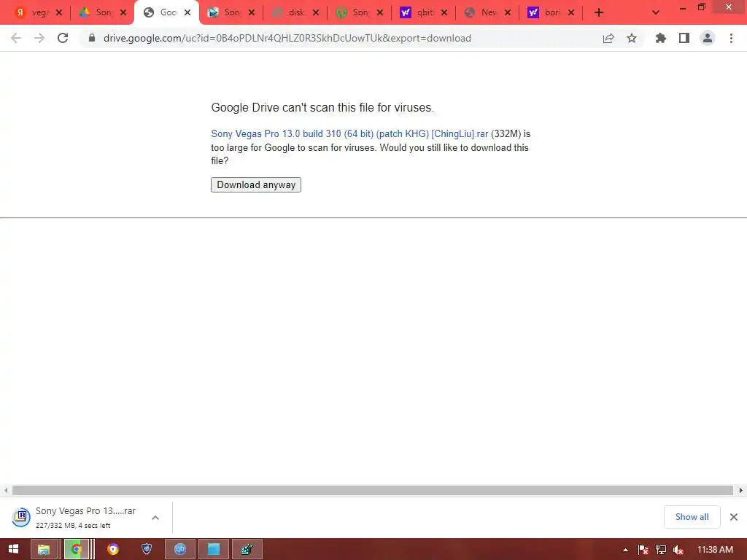Screen dimensions: 747x560
Task: Click Show all downloads
Action: (692, 517)
